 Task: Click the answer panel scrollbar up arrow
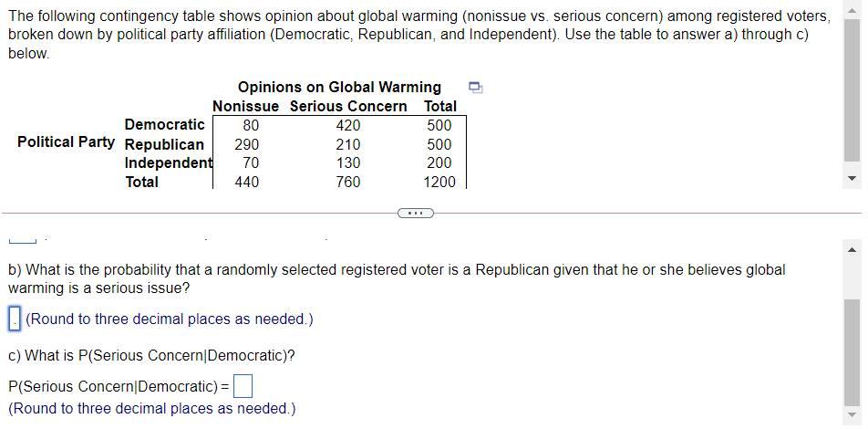point(852,248)
